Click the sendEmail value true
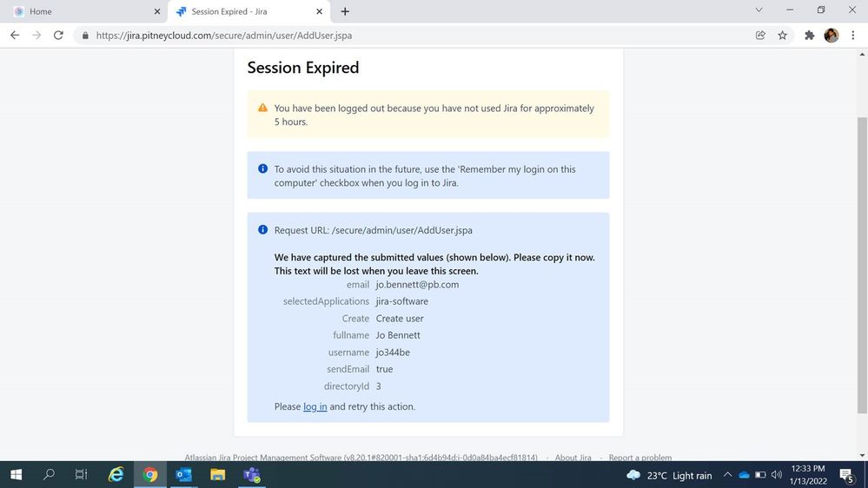 click(x=384, y=368)
